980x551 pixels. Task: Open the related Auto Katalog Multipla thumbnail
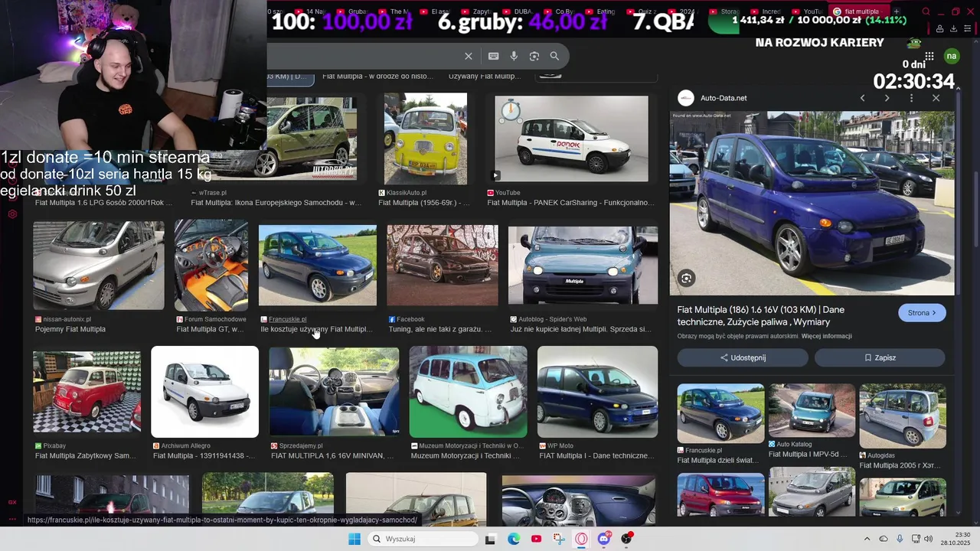812,410
